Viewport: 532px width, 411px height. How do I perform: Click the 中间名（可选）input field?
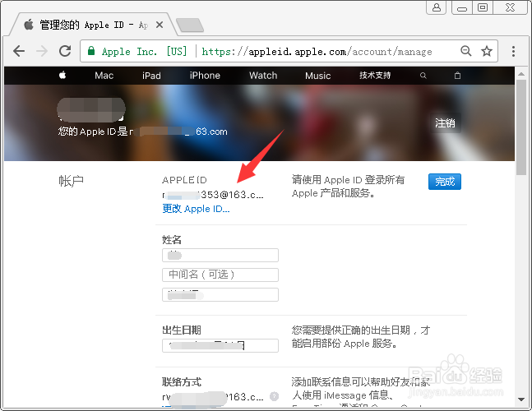220,275
